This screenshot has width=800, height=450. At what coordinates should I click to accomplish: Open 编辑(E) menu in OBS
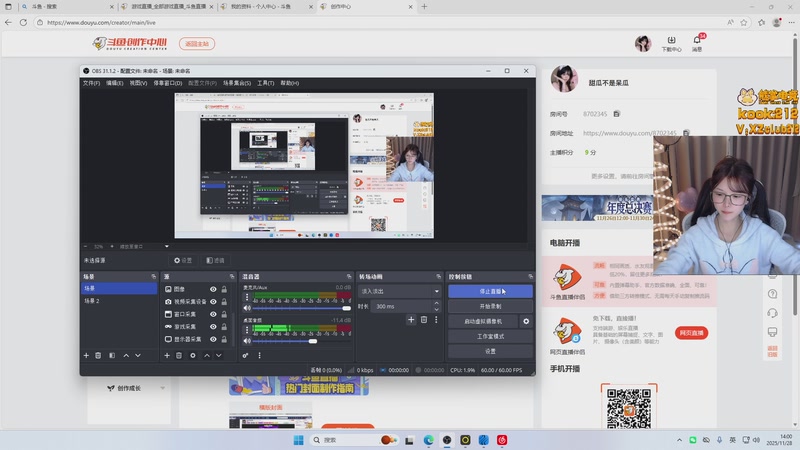(114, 83)
